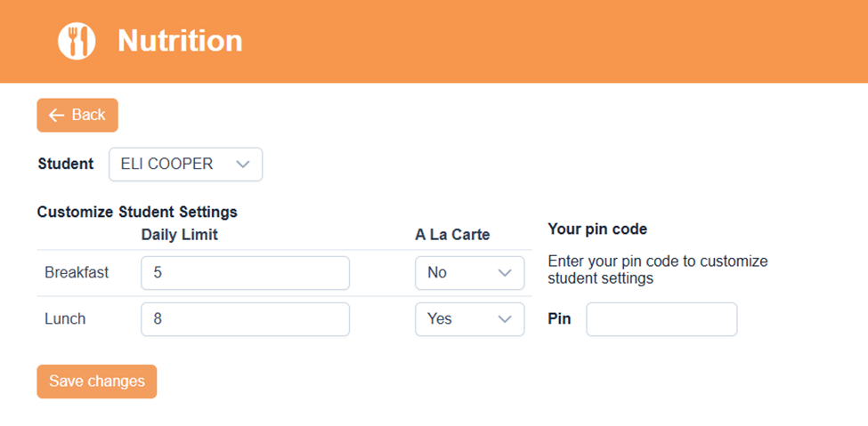Focus the Breakfast daily limit field
Viewport: 868px width, 426px height.
[245, 273]
